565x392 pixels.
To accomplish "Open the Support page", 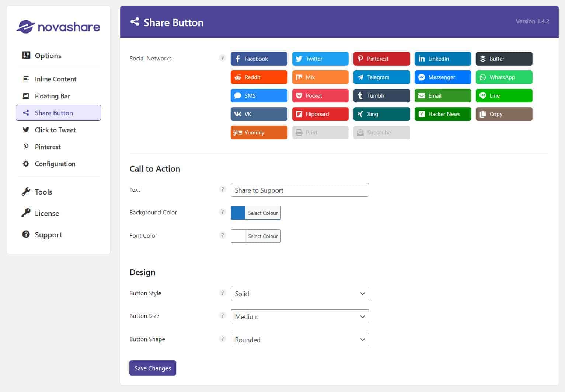I will click(48, 234).
